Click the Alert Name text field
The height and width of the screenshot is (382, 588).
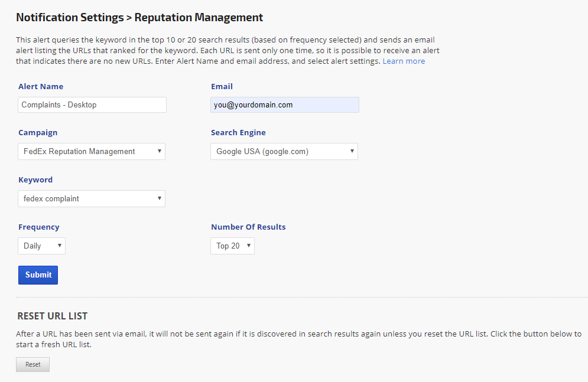click(92, 105)
